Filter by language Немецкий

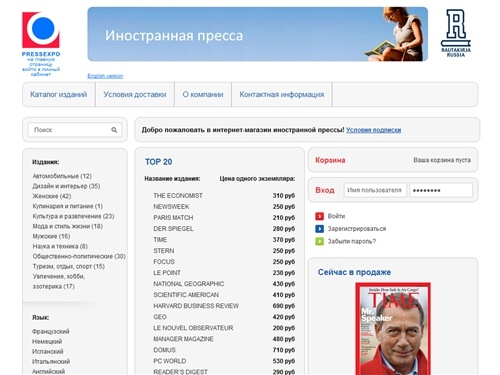tap(47, 341)
